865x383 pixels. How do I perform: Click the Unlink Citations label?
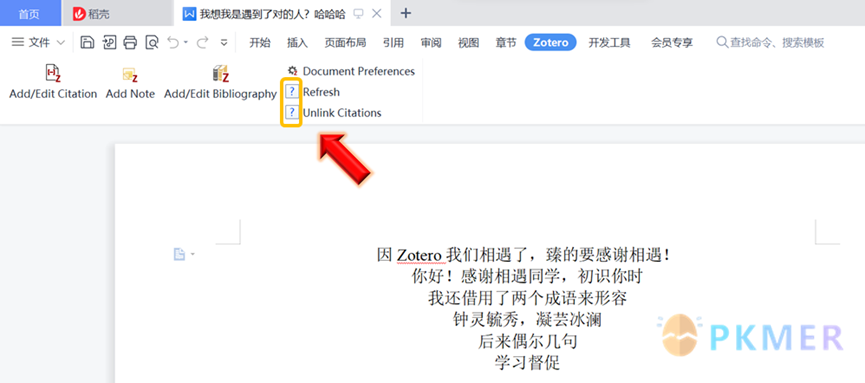click(x=342, y=113)
